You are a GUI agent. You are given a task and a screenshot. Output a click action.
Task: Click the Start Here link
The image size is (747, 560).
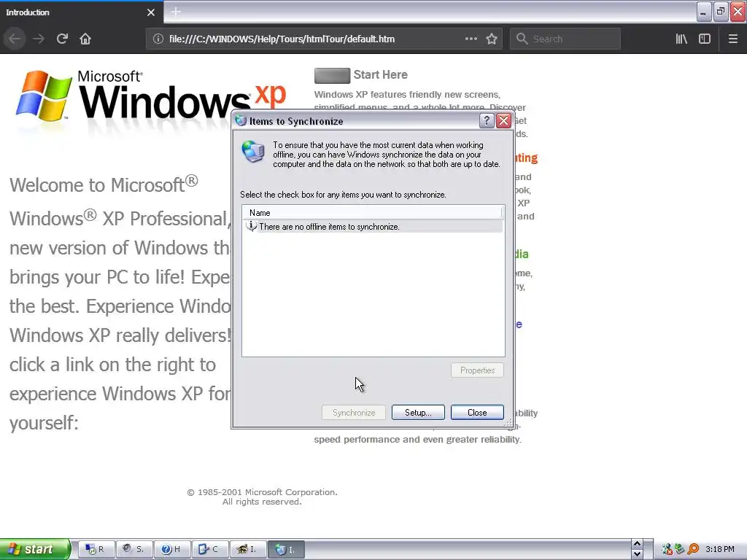point(380,75)
